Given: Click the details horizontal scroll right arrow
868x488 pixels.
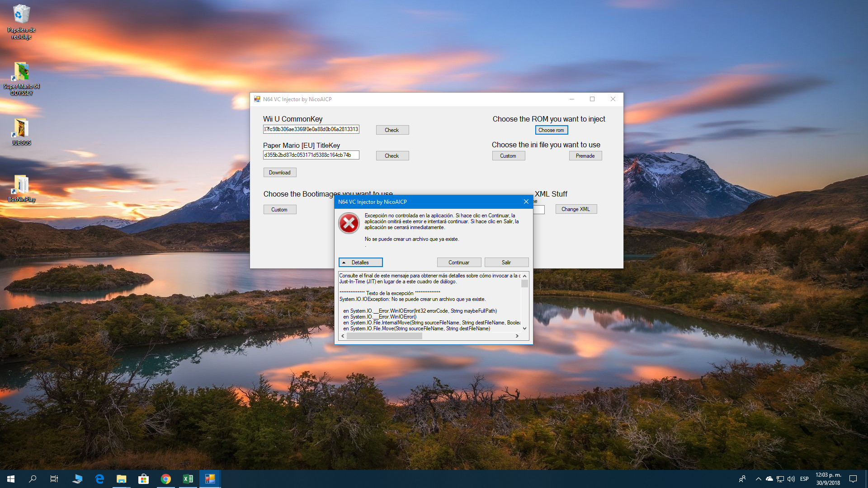Looking at the screenshot, I should 517,336.
